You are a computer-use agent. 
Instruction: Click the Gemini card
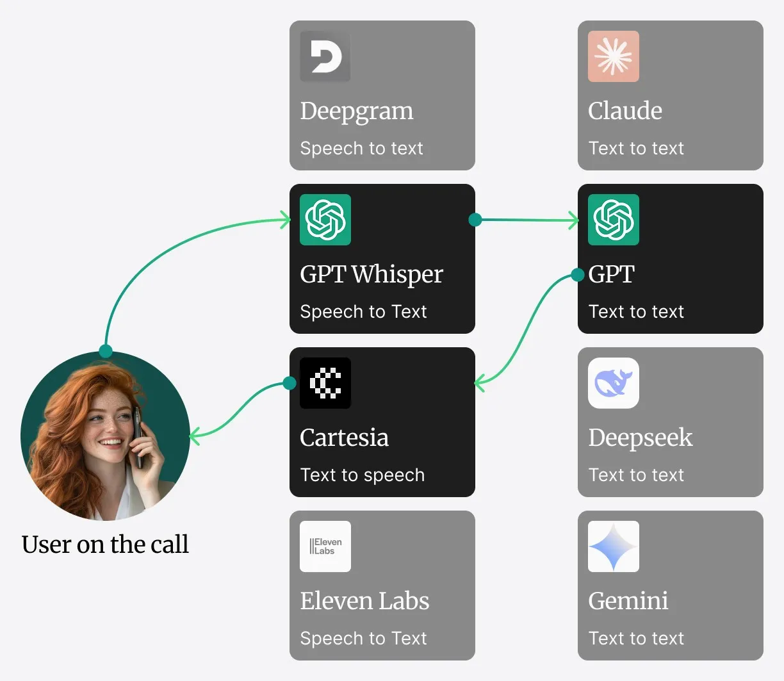670,585
